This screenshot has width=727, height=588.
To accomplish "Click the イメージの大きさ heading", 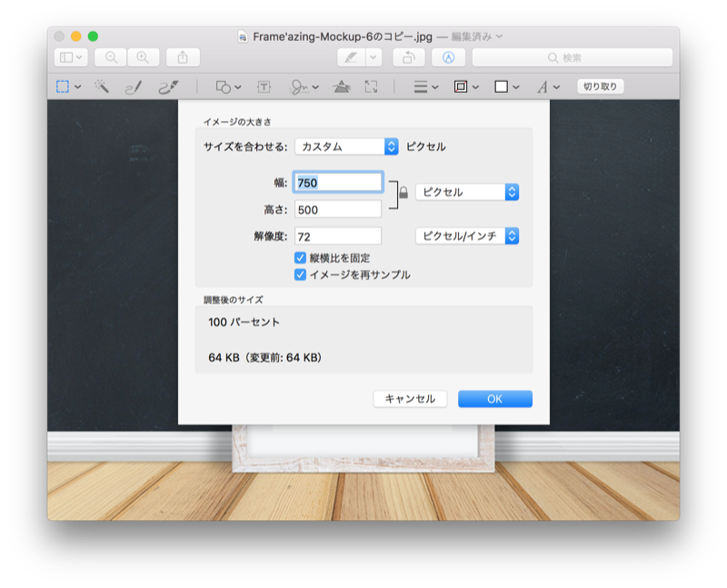I will click(237, 122).
